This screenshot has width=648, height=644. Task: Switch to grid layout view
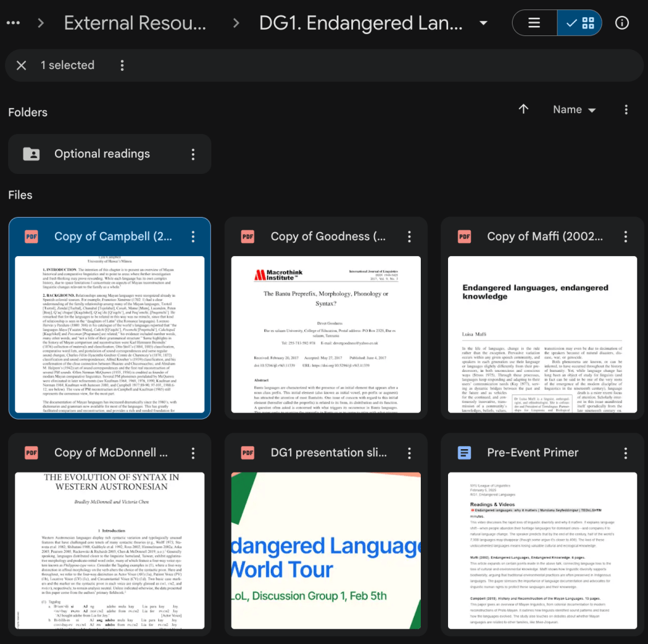[580, 23]
